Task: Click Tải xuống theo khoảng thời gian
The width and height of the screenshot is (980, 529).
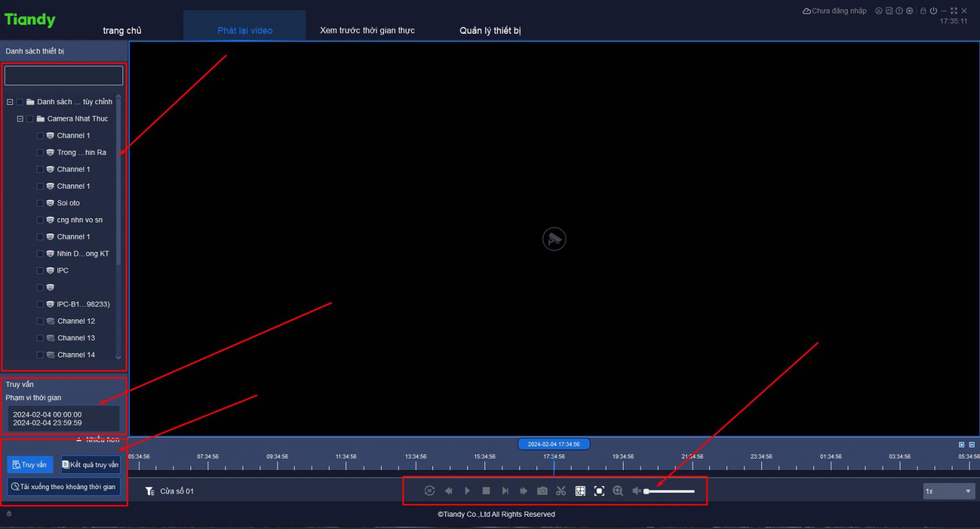Action: click(x=64, y=487)
